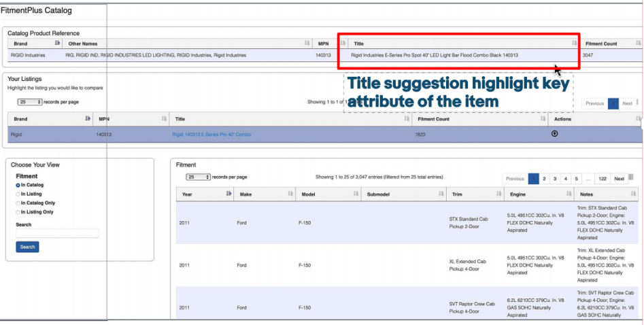The width and height of the screenshot is (644, 325).
Task: Click listing fitment count 1823
Action: 420,135
